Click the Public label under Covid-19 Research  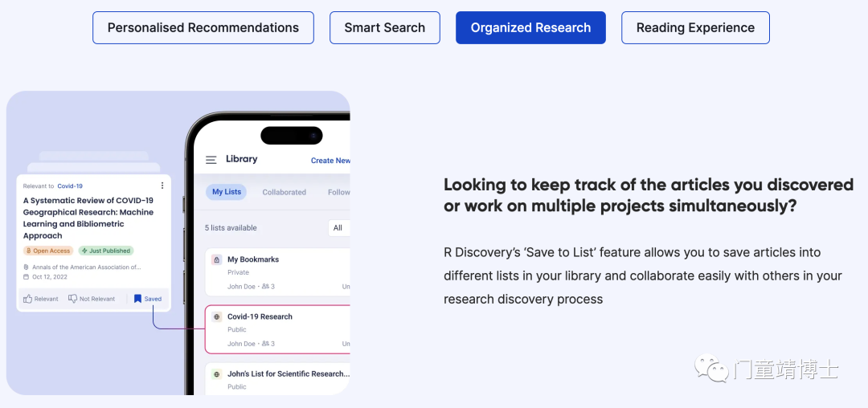[237, 330]
